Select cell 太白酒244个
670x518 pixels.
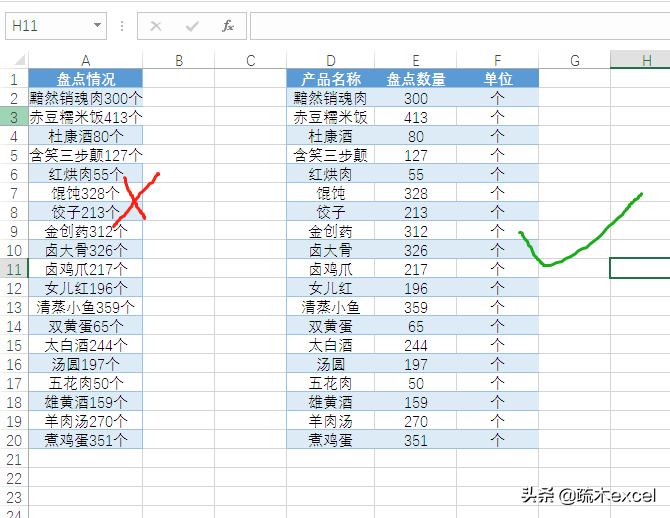[85, 345]
